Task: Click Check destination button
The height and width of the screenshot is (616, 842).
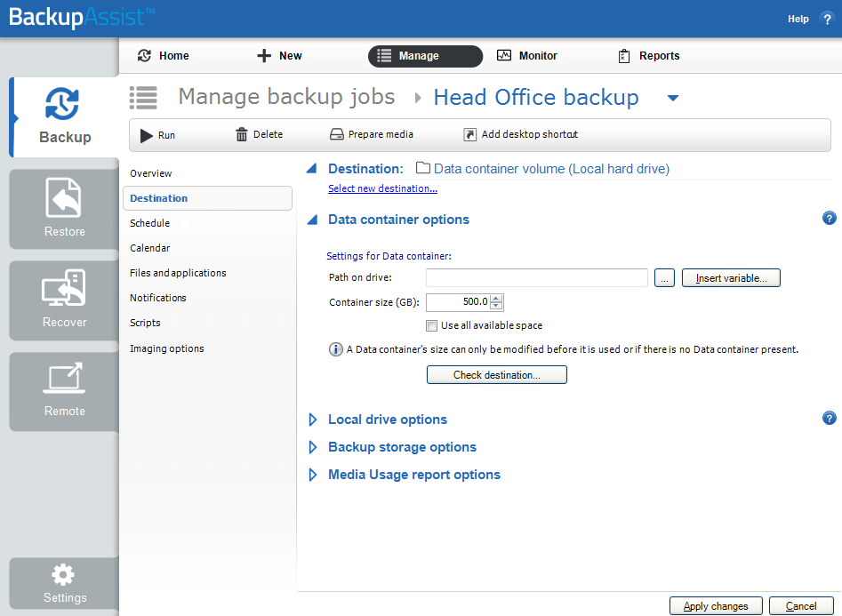Action: [x=497, y=375]
